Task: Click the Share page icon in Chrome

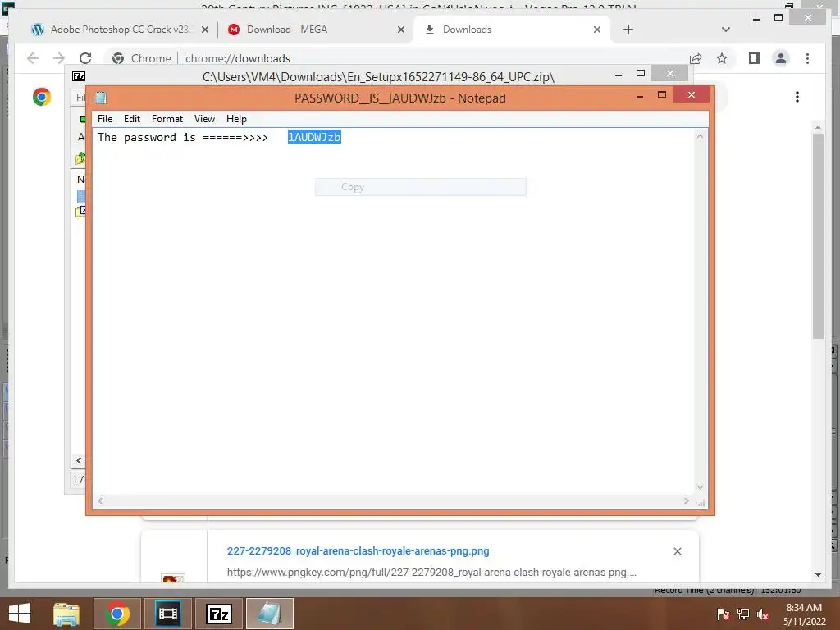Action: click(696, 58)
